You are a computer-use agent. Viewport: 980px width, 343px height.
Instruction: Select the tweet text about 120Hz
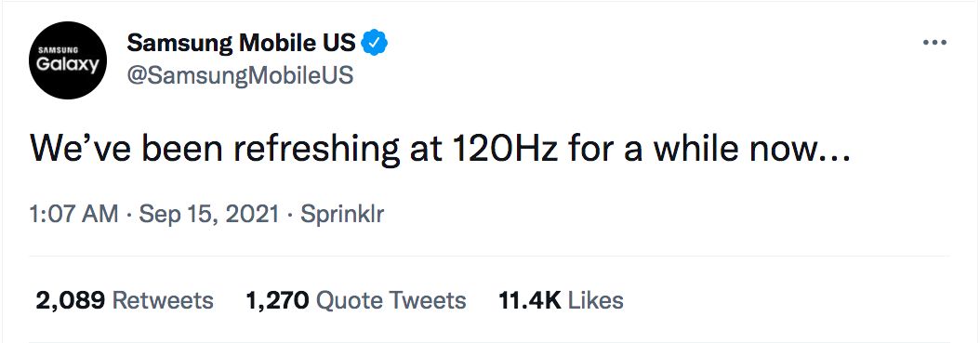441,150
